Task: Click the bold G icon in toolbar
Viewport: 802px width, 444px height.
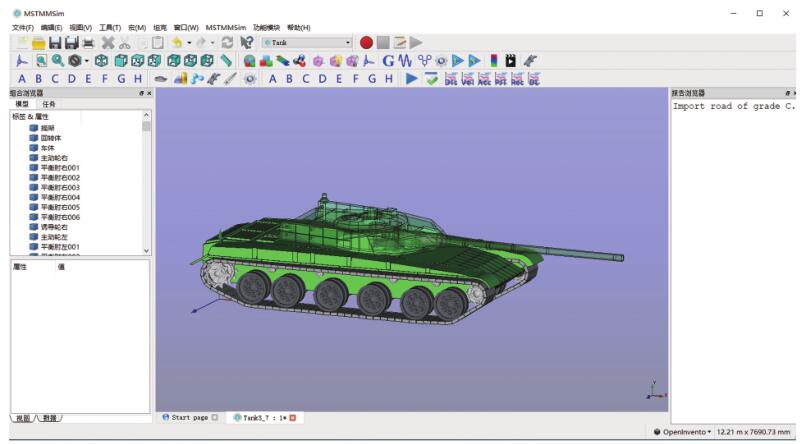Action: (x=388, y=61)
